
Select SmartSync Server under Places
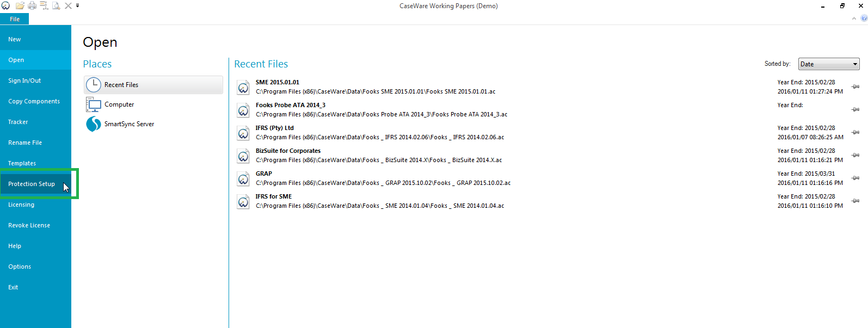[x=153, y=124]
